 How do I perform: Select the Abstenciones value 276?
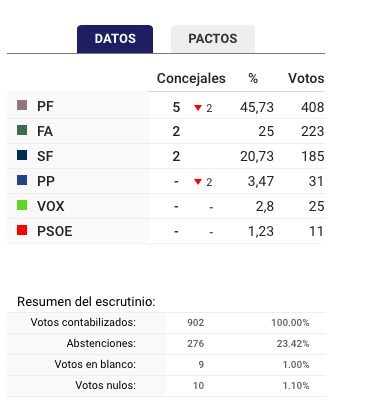[196, 343]
